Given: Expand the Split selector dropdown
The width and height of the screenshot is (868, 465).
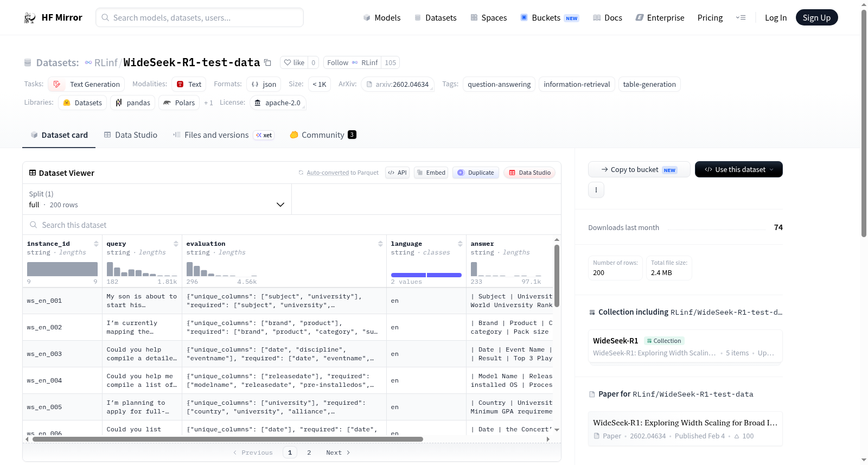Looking at the screenshot, I should [157, 199].
